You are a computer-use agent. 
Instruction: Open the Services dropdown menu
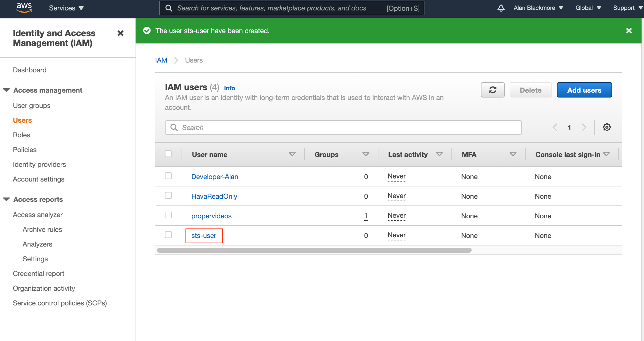pyautogui.click(x=66, y=8)
